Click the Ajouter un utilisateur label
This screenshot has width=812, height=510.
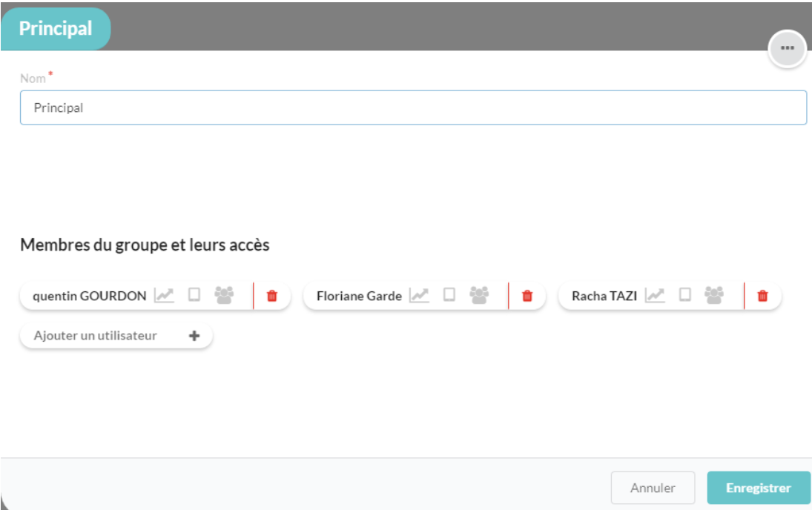[x=95, y=336]
